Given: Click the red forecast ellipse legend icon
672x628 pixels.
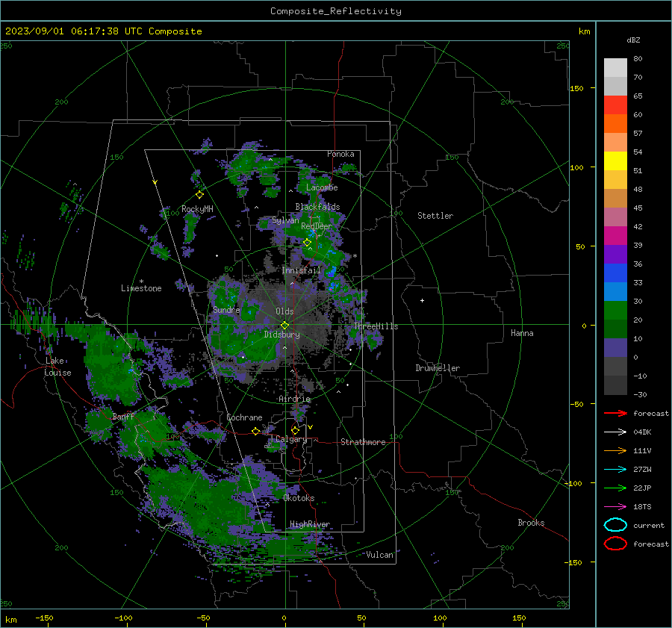Looking at the screenshot, I should [x=615, y=544].
